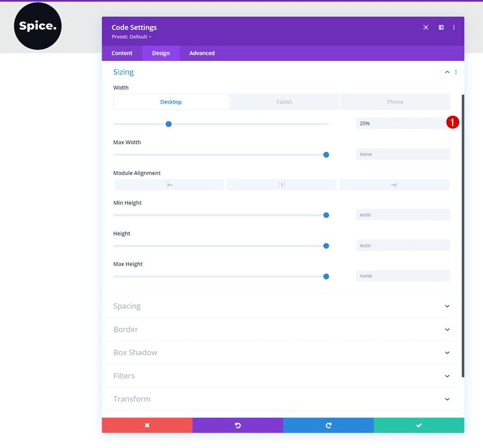The image size is (483, 448).
Task: Click the blue redo arrow button
Action: click(328, 426)
